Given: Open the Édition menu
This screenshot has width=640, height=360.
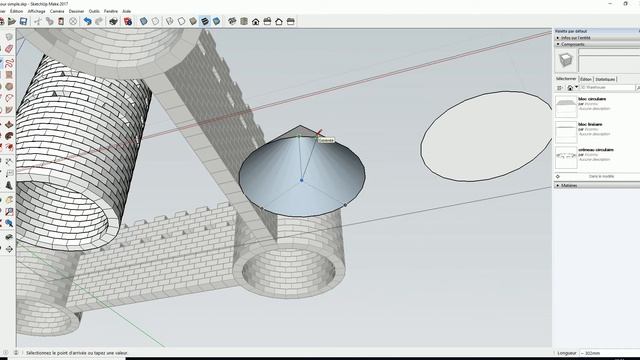Looking at the screenshot, I should click(x=17, y=11).
